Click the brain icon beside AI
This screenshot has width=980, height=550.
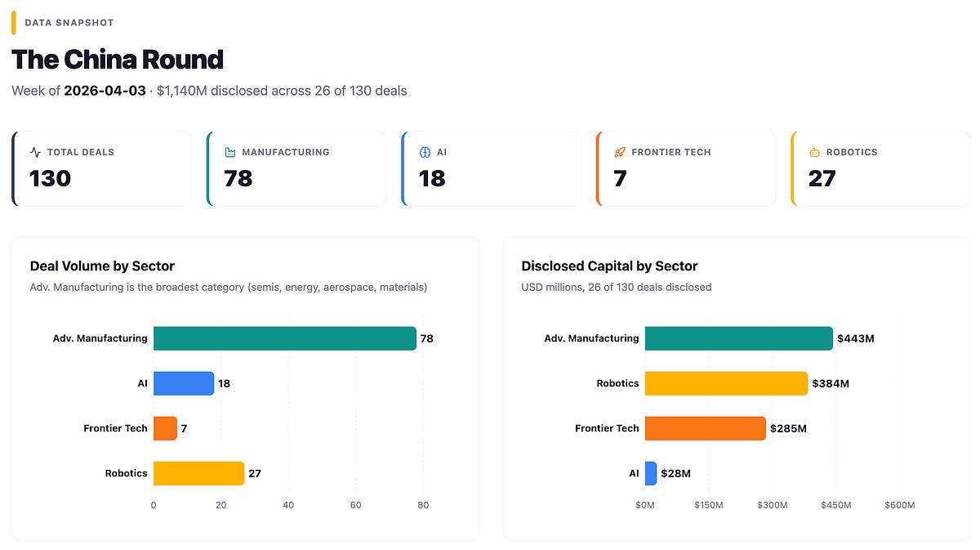coord(425,152)
